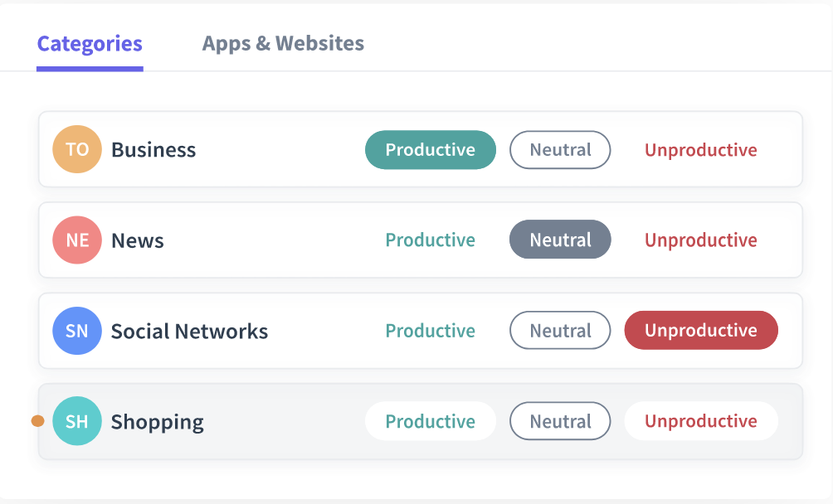Click the Shopping category name

[x=158, y=422]
